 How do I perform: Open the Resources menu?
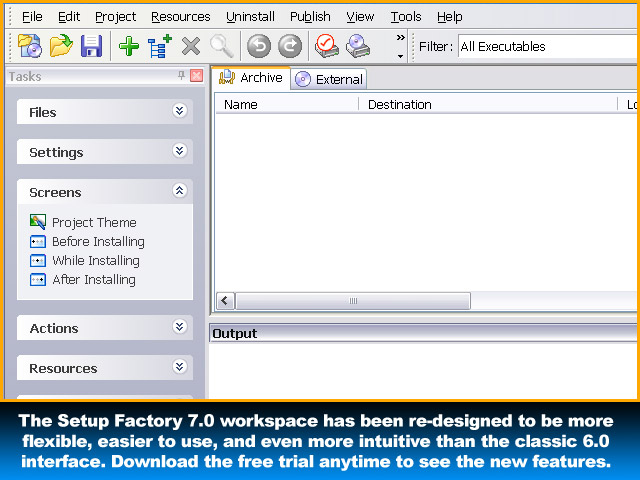[180, 17]
